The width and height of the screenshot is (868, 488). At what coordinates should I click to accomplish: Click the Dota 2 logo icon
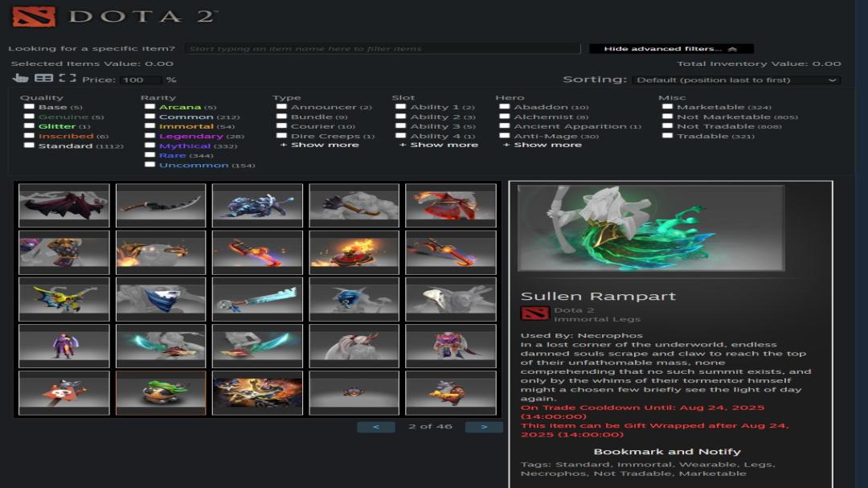[34, 16]
